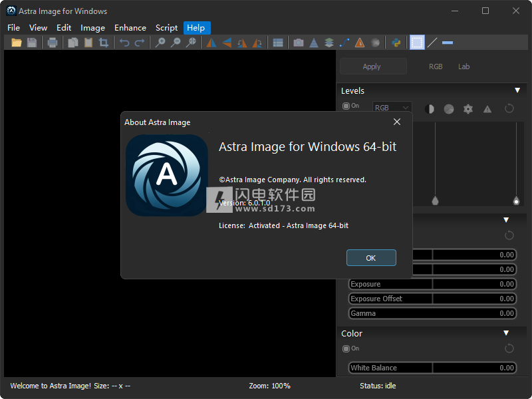Click the Status: idle text

[x=378, y=386]
